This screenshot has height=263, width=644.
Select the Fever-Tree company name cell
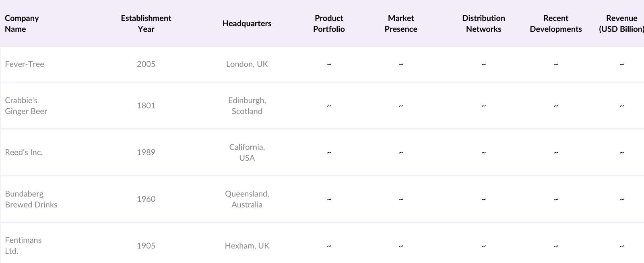[25, 64]
